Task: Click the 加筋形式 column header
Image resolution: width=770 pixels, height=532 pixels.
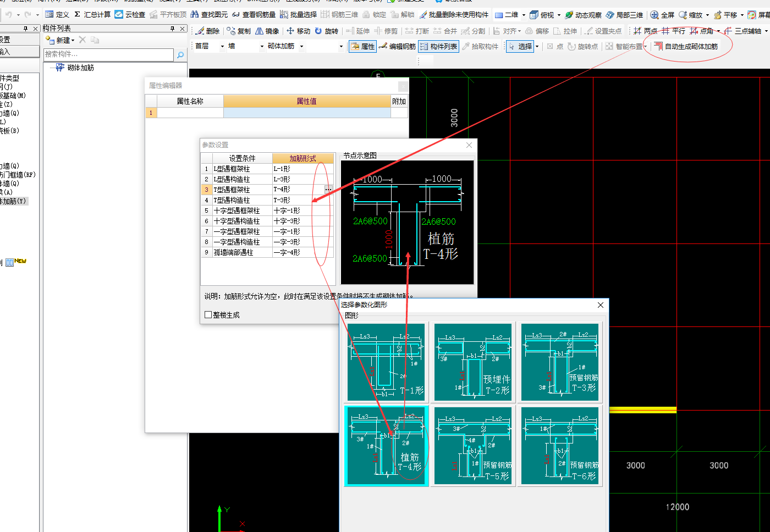Action: click(303, 158)
